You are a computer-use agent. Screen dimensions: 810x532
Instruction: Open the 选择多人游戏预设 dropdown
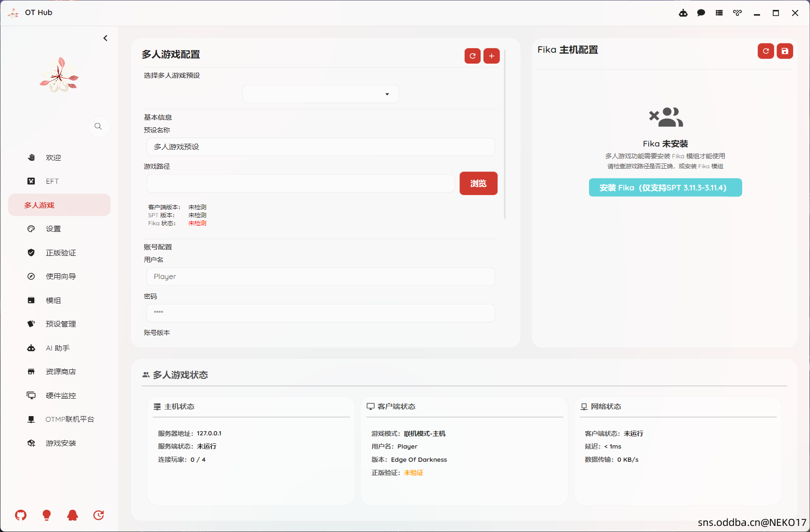point(320,94)
